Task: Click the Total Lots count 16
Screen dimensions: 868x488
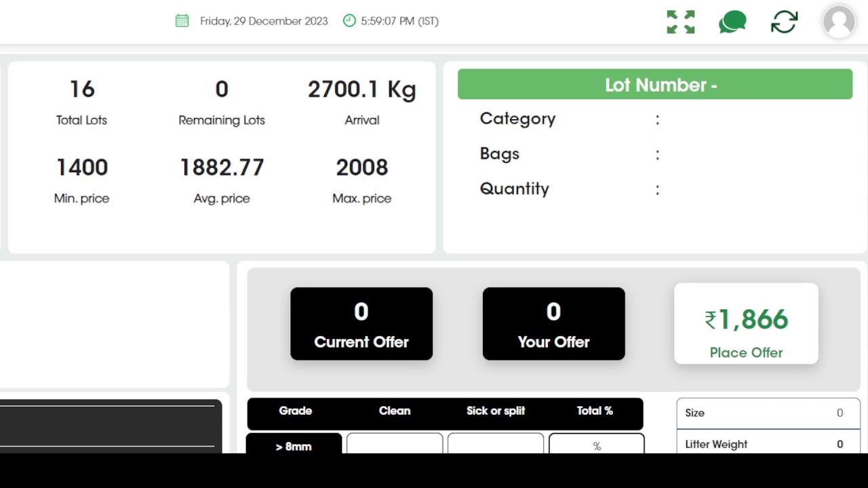Action: (x=82, y=89)
